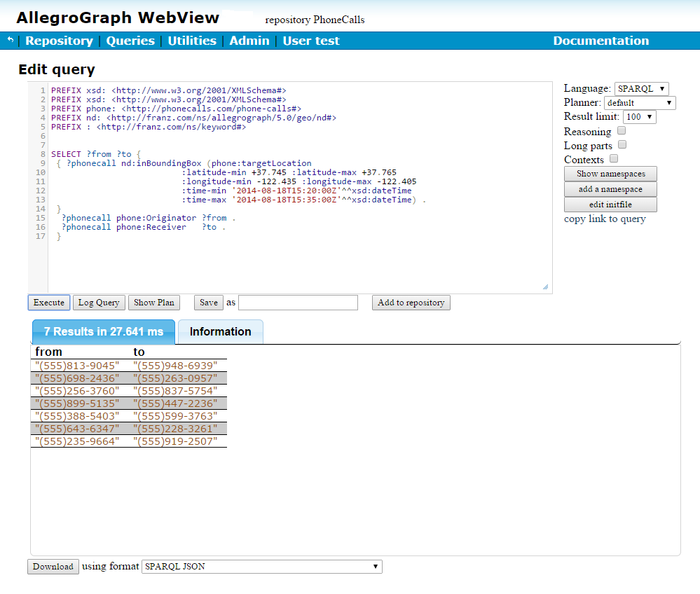The height and width of the screenshot is (594, 700).
Task: Expand the Planner dropdown
Action: click(x=639, y=103)
